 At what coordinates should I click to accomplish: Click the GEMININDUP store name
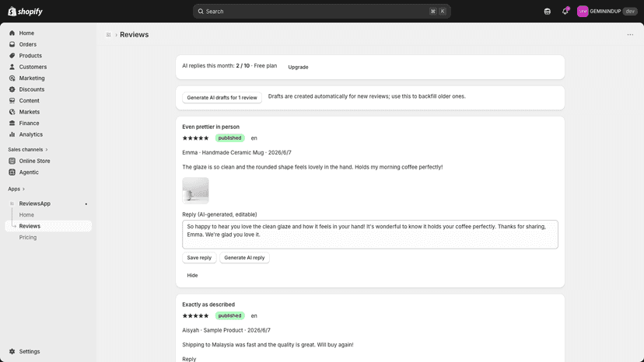(x=605, y=12)
